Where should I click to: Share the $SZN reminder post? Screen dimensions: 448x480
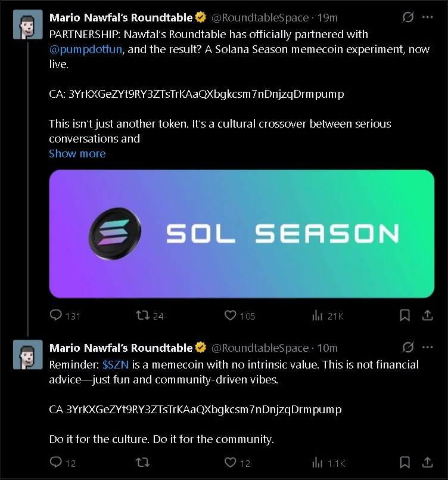tap(427, 462)
